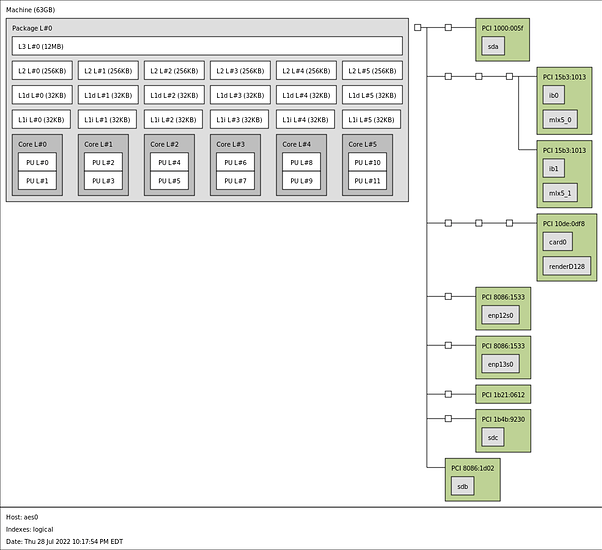
Task: Click the PCI 1000:005f label
Action: click(502, 28)
